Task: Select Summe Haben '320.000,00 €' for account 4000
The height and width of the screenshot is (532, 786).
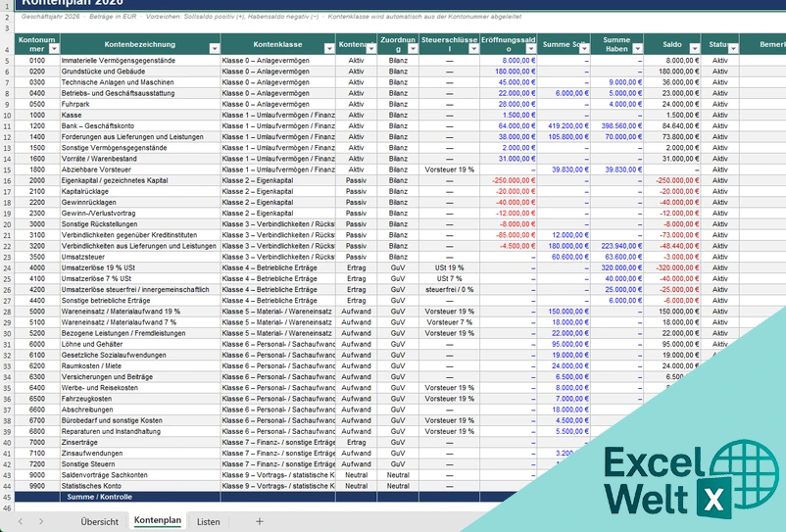Action: click(617, 268)
